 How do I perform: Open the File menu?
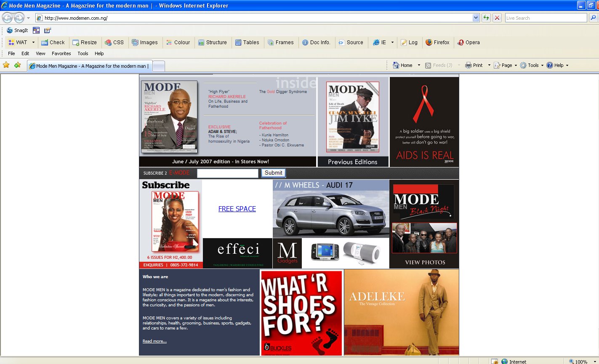pos(11,53)
